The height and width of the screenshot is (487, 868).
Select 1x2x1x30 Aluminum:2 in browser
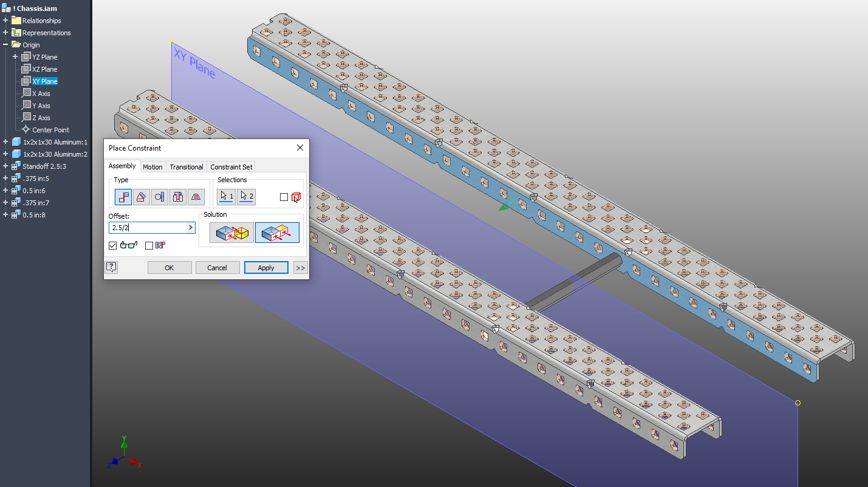coord(55,154)
